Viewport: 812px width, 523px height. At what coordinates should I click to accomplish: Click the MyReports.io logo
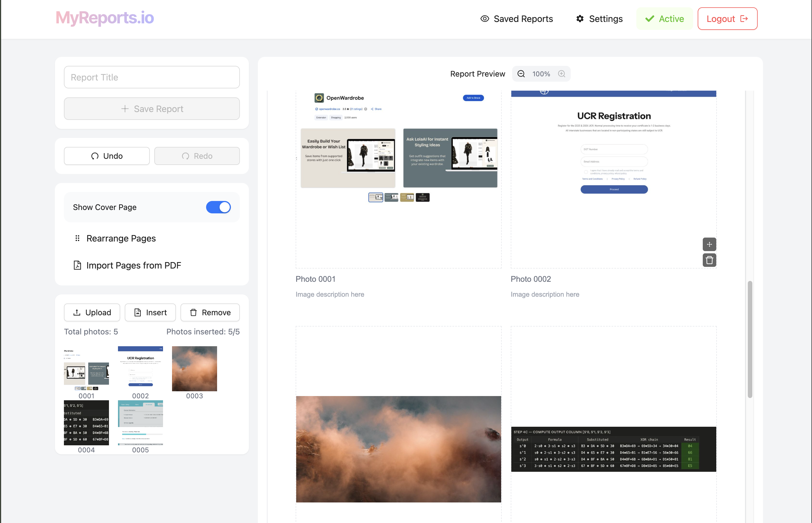click(105, 18)
